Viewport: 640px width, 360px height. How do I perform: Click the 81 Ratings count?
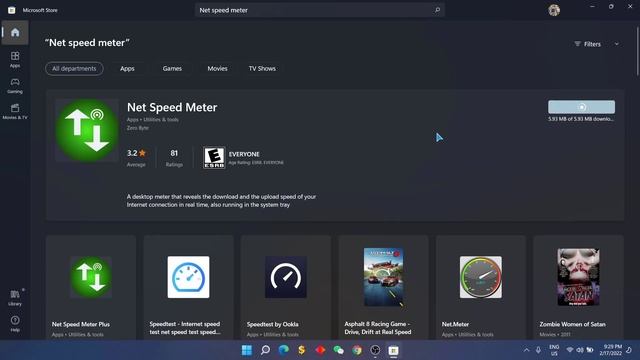[x=174, y=158]
